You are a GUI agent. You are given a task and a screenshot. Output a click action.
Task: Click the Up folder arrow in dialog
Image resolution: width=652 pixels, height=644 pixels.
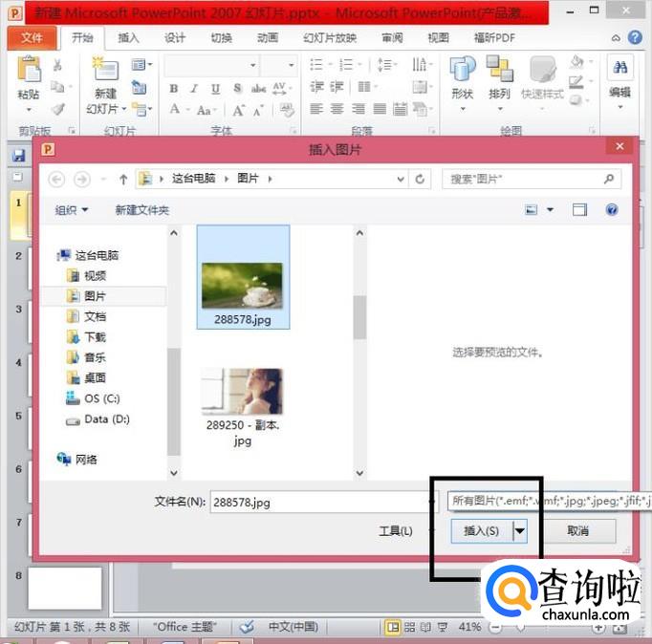point(123,179)
